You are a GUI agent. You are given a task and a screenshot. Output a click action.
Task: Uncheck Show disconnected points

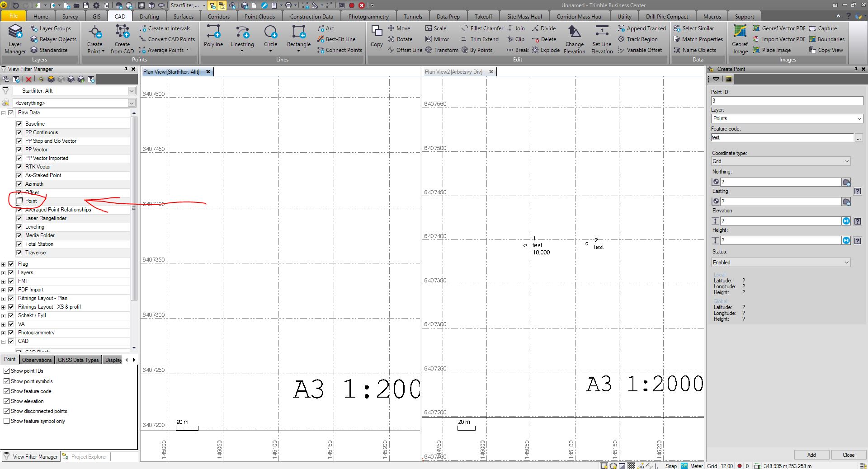pyautogui.click(x=6, y=411)
